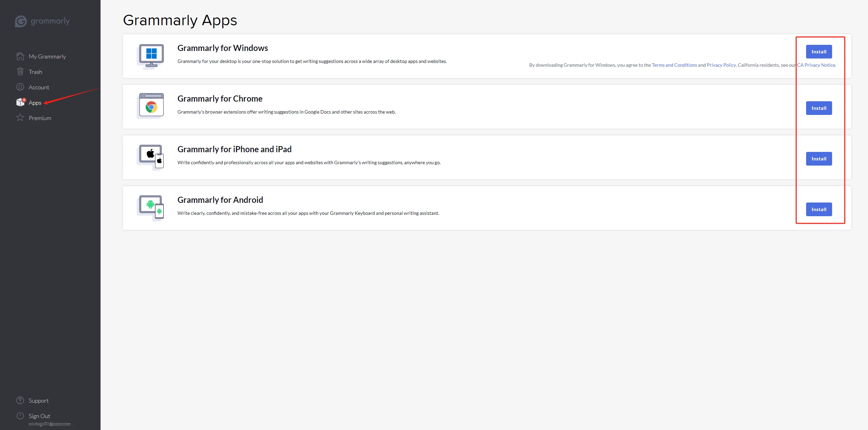This screenshot has height=430, width=868.
Task: Go to the Account menu item
Action: tap(39, 87)
